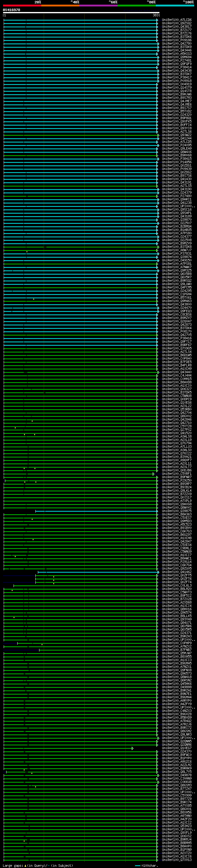This screenshot has width=197, height=868.
Task: Select hit label UniRef100_O24320
Action: (176, 115)
